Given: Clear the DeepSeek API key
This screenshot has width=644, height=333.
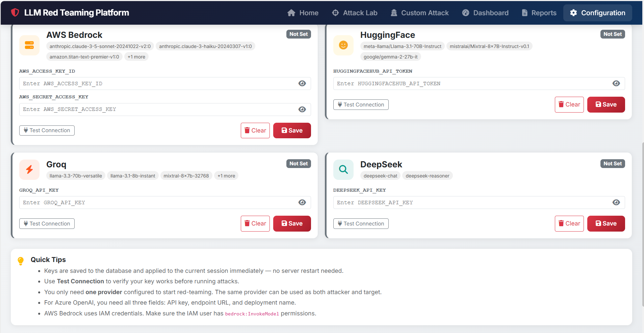Looking at the screenshot, I should (569, 223).
